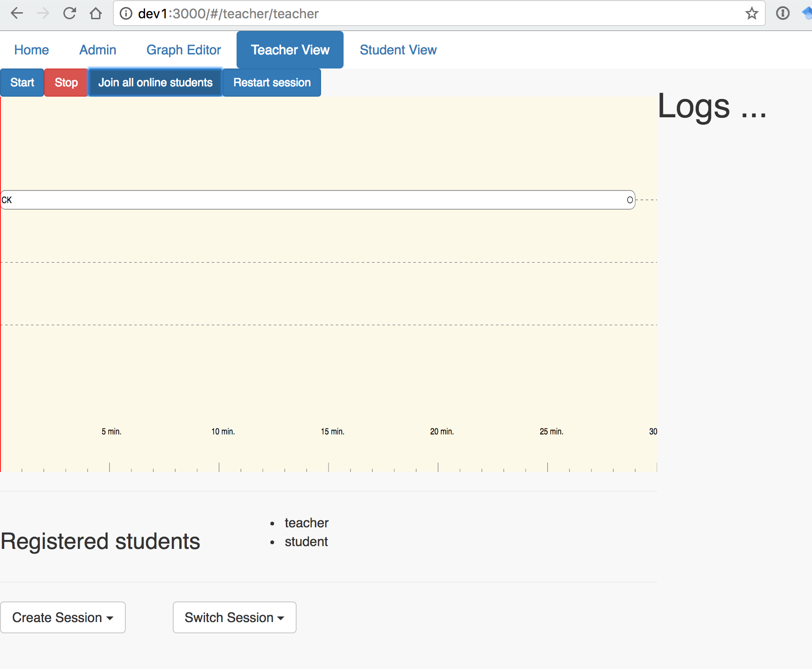
Task: Reload the current page
Action: point(69,13)
